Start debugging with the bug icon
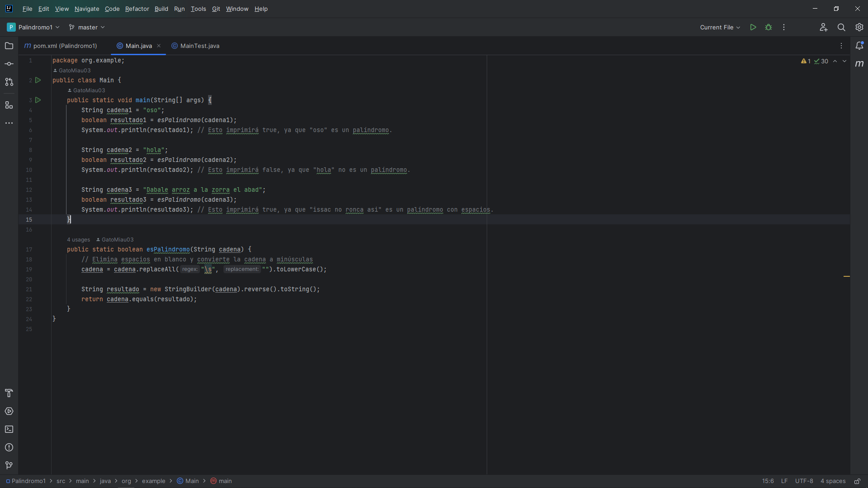Viewport: 868px width, 488px height. pos(768,27)
